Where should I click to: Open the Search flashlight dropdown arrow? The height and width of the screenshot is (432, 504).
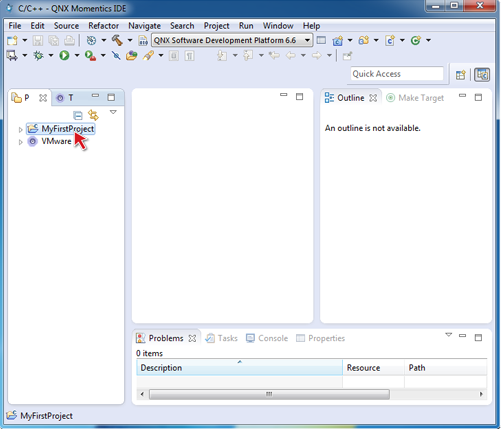[x=161, y=55]
